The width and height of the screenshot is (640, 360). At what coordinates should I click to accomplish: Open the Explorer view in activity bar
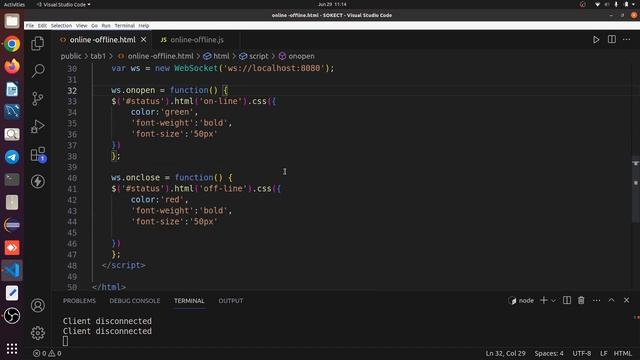38,43
